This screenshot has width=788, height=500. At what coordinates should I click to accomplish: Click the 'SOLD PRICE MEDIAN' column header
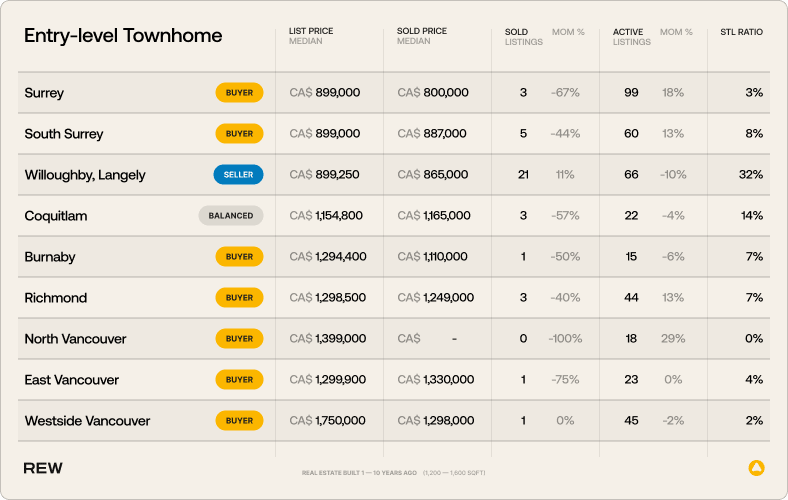tap(422, 36)
